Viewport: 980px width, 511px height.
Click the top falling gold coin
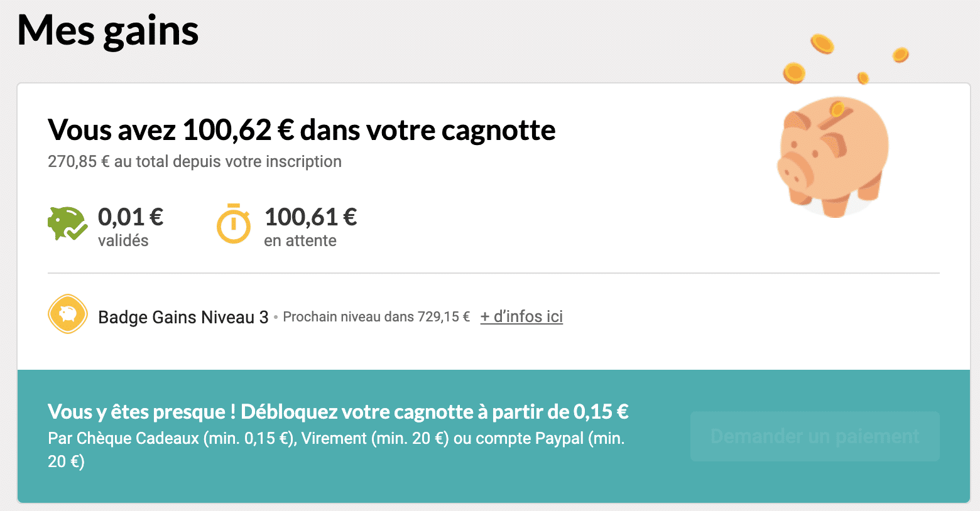[x=822, y=44]
